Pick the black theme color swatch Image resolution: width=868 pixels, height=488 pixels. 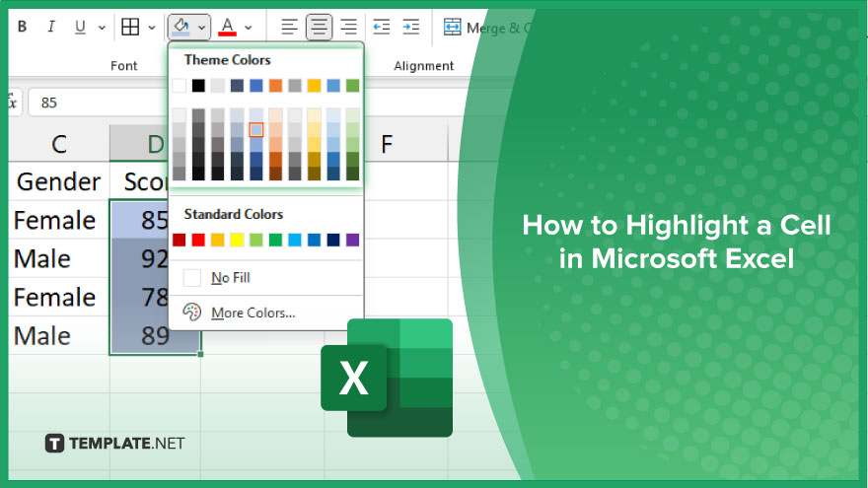coord(198,86)
